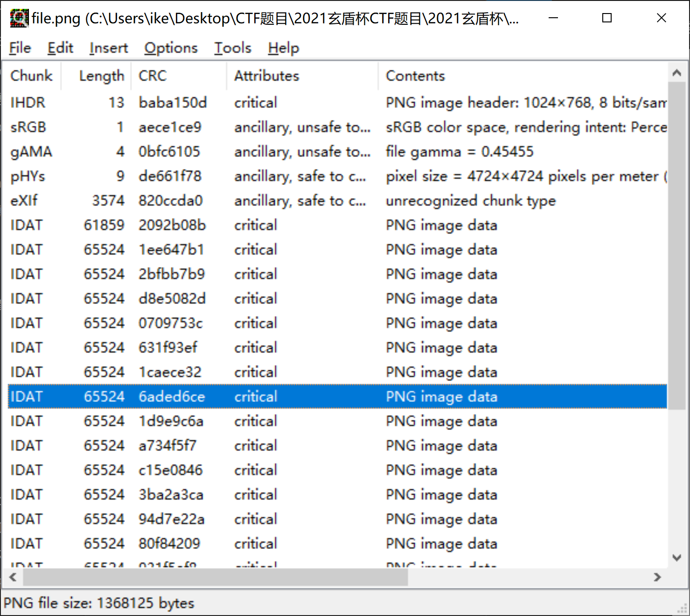This screenshot has width=690, height=616.
Task: Select the gAMA chunk row
Action: [x=187, y=151]
